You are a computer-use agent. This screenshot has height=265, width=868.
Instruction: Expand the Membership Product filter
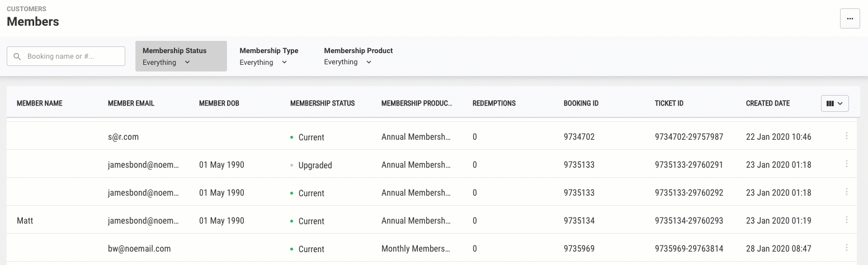pyautogui.click(x=358, y=56)
